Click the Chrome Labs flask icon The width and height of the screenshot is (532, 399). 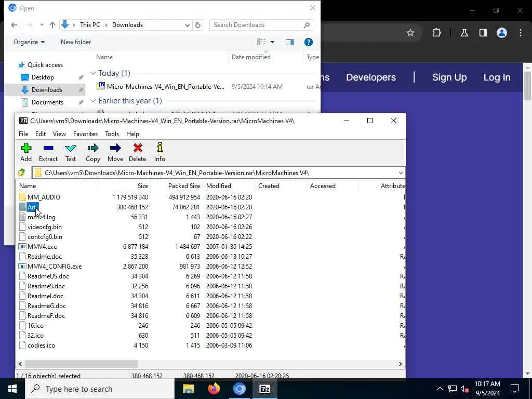click(x=464, y=33)
